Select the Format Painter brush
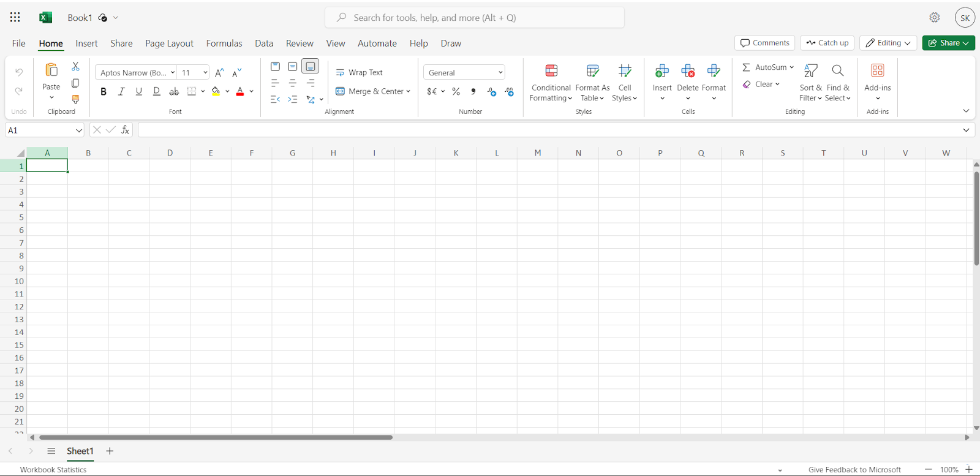The height and width of the screenshot is (476, 980). click(x=75, y=99)
